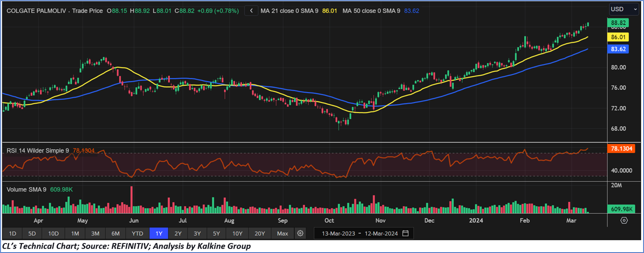
Task: Click the Sep label on time axis
Action: (x=283, y=221)
